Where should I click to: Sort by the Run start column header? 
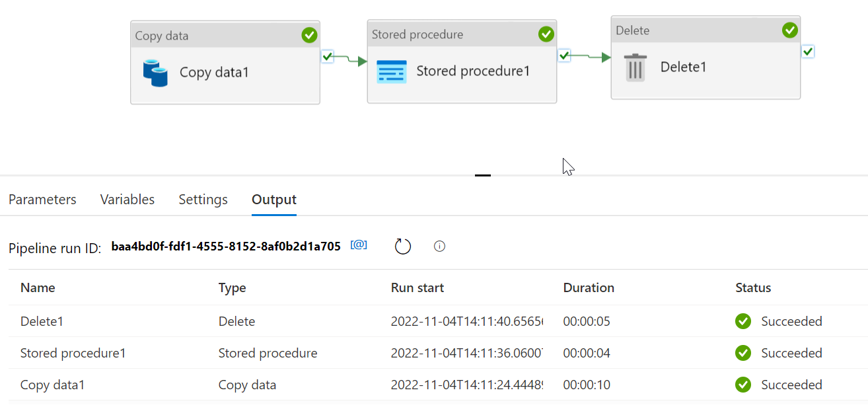tap(417, 287)
